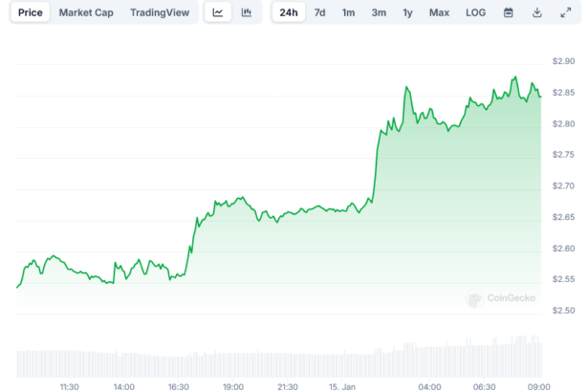Image resolution: width=588 pixels, height=392 pixels.
Task: Click the 15. Jan date marker
Action: (x=343, y=386)
